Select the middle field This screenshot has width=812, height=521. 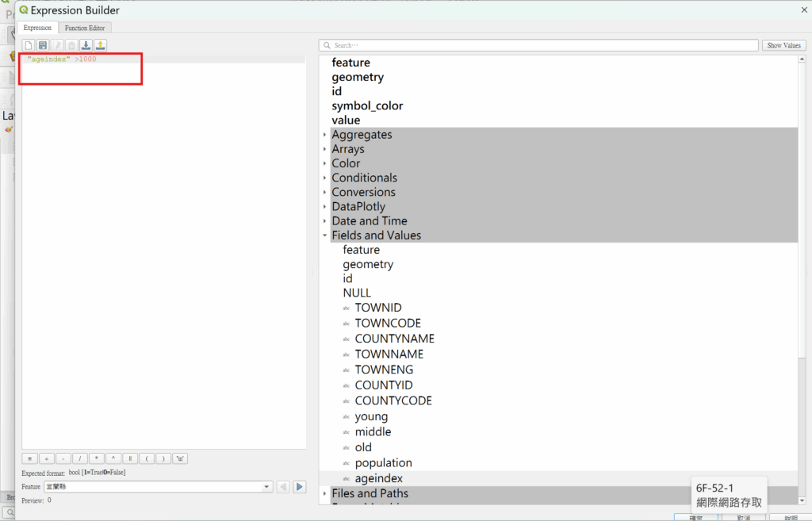point(373,432)
